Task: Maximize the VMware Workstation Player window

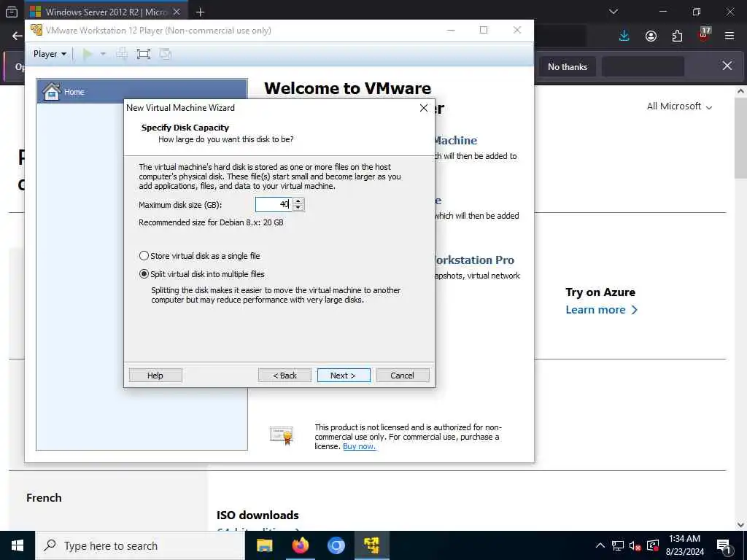Action: click(484, 30)
